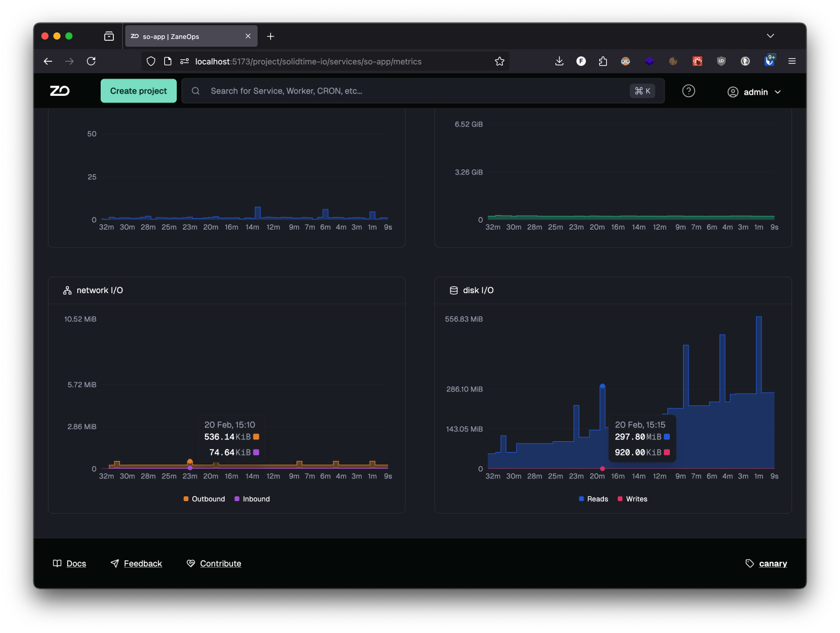Viewport: 840px width, 633px height.
Task: Click the Inbound legend label
Action: pos(256,499)
